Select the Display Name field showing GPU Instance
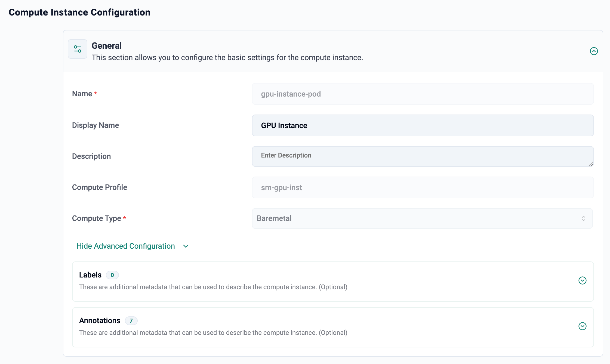 click(423, 125)
